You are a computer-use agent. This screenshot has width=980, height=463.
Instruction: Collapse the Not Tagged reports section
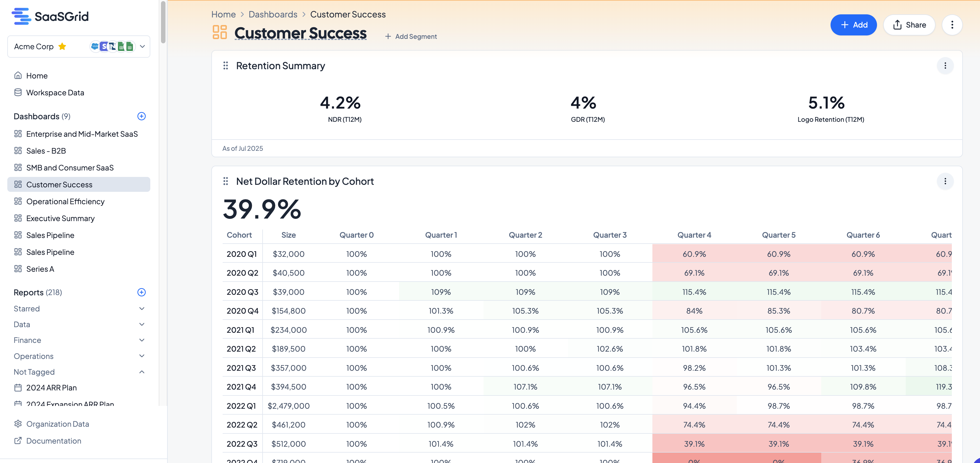(142, 372)
